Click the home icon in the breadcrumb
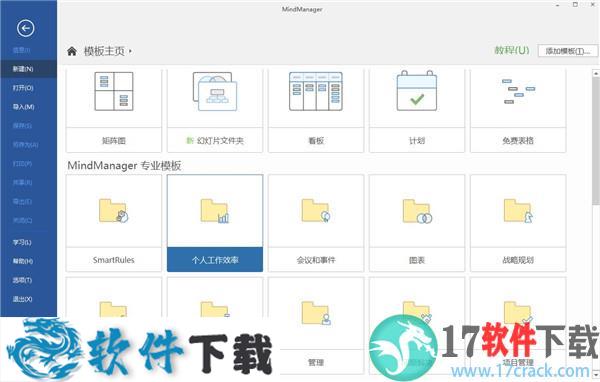 click(x=72, y=51)
